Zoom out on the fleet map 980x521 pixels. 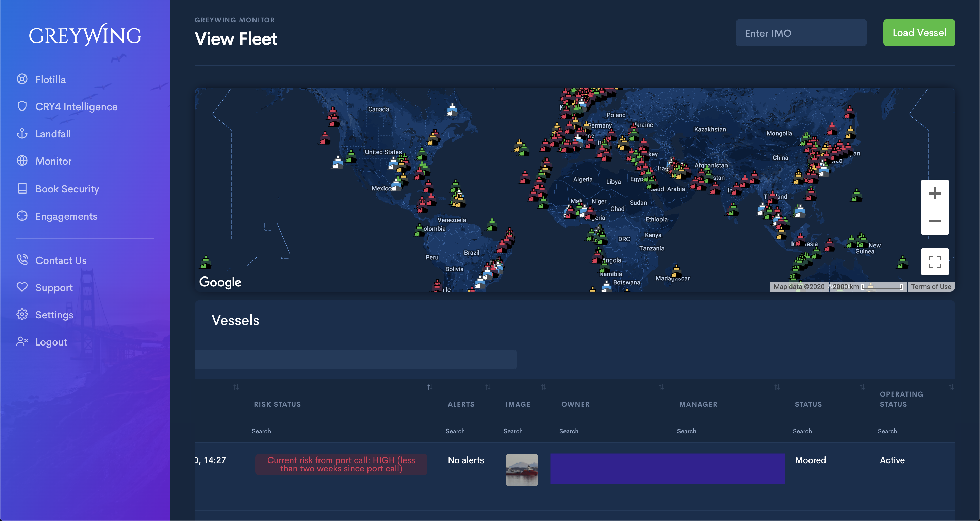coord(935,221)
